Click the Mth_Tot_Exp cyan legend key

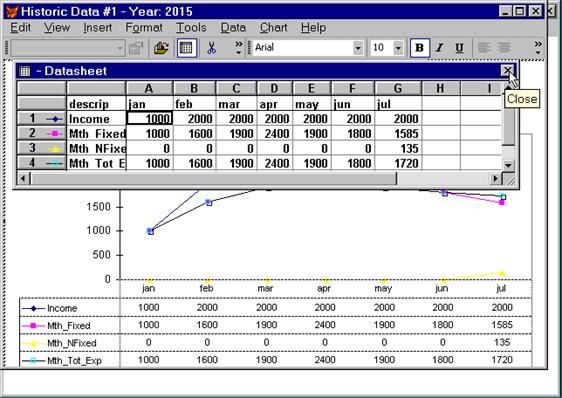[x=33, y=360]
